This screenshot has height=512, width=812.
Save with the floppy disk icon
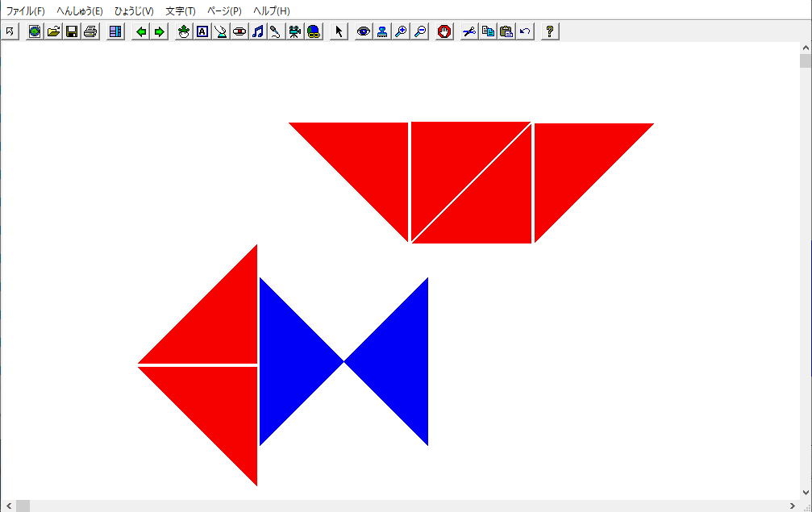click(72, 31)
